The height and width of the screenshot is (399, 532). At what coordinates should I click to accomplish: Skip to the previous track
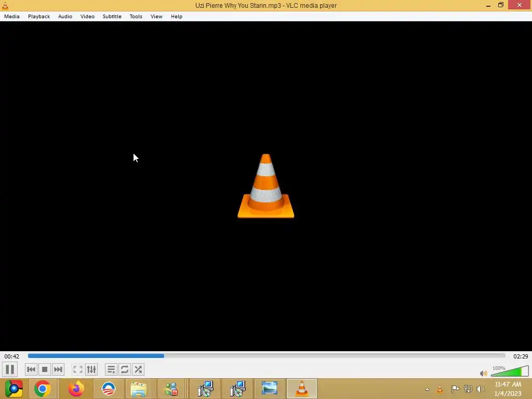31,369
